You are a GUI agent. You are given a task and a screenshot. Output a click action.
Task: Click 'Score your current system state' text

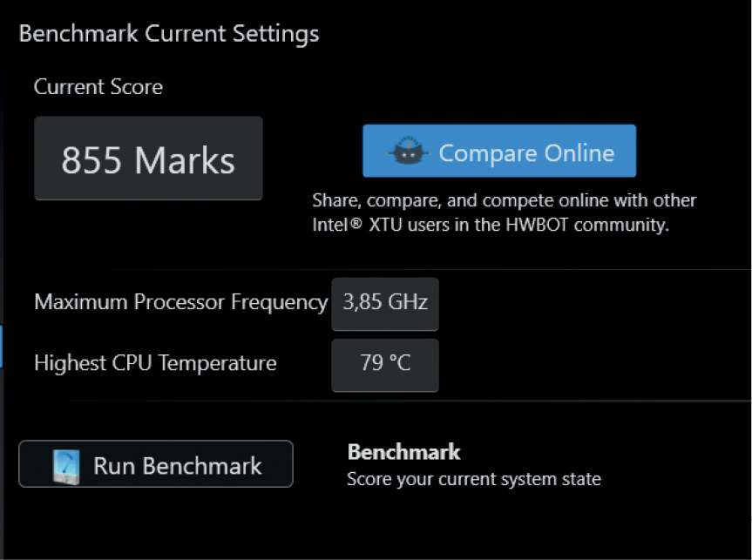coord(473,479)
